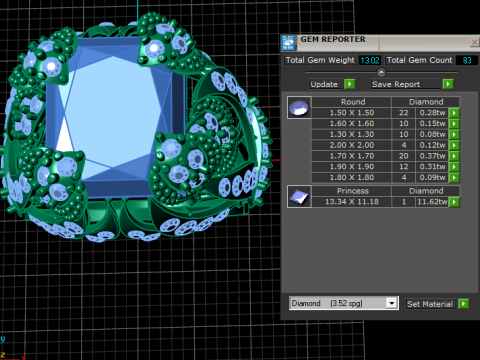Select the Princess gem shape thumbnail
This screenshot has width=480, height=360.
(299, 196)
